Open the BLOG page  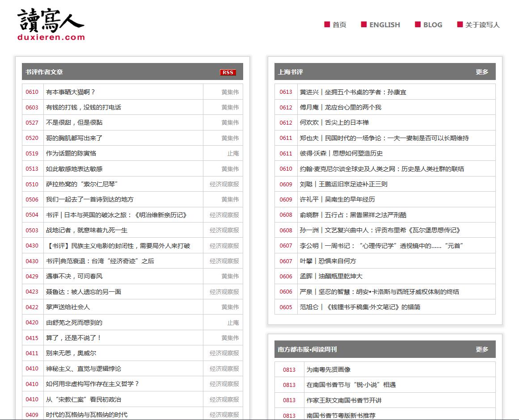(432, 25)
